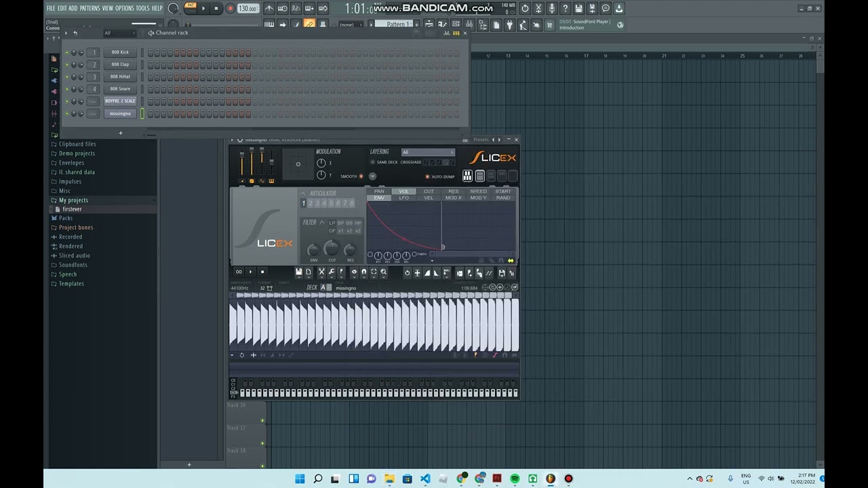Open the EDIT menu
The height and width of the screenshot is (488, 868).
62,8
